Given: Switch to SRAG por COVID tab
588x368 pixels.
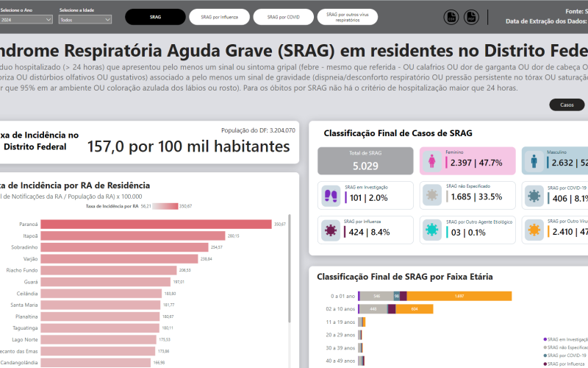Looking at the screenshot, I should point(284,17).
